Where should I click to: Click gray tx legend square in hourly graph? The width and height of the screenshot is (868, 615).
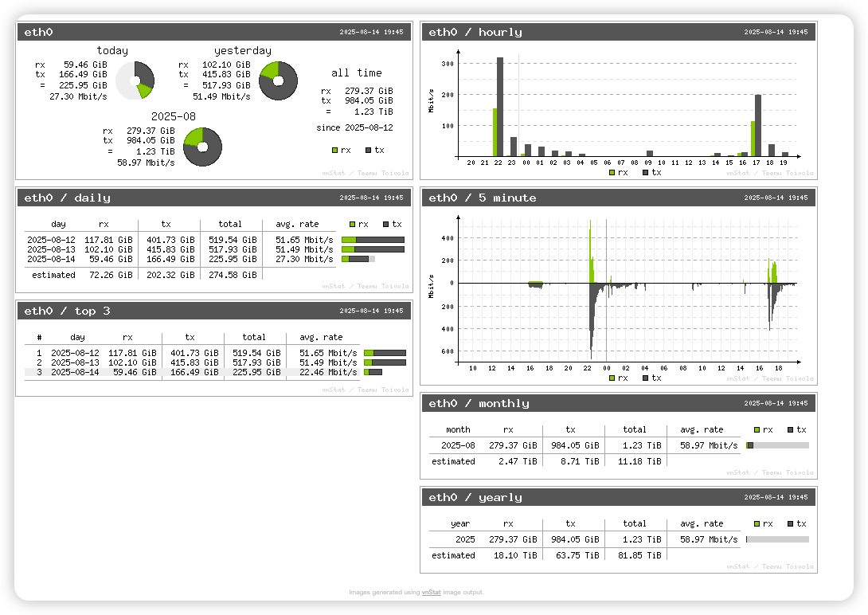pyautogui.click(x=645, y=172)
